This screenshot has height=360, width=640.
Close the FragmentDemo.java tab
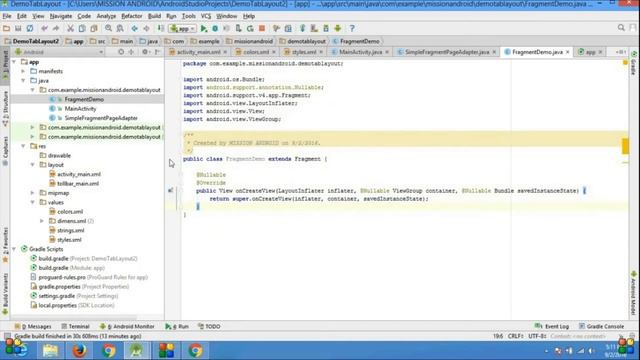click(x=567, y=52)
